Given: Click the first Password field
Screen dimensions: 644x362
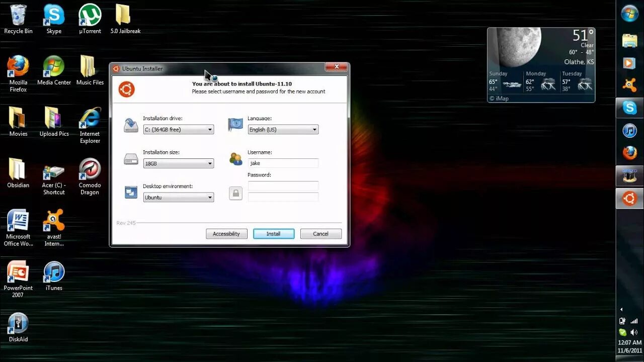Looking at the screenshot, I should [283, 186].
